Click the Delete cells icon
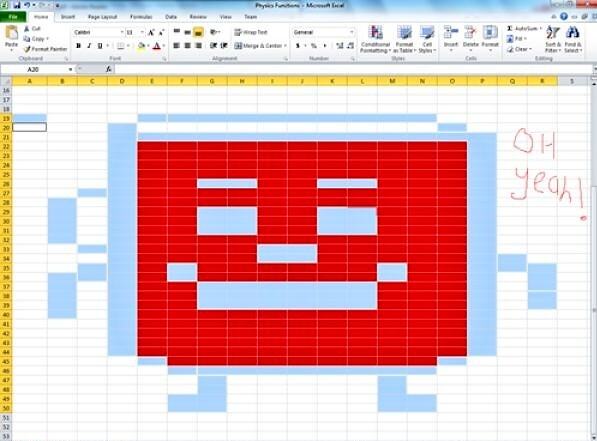The height and width of the screenshot is (441, 597). point(471,33)
